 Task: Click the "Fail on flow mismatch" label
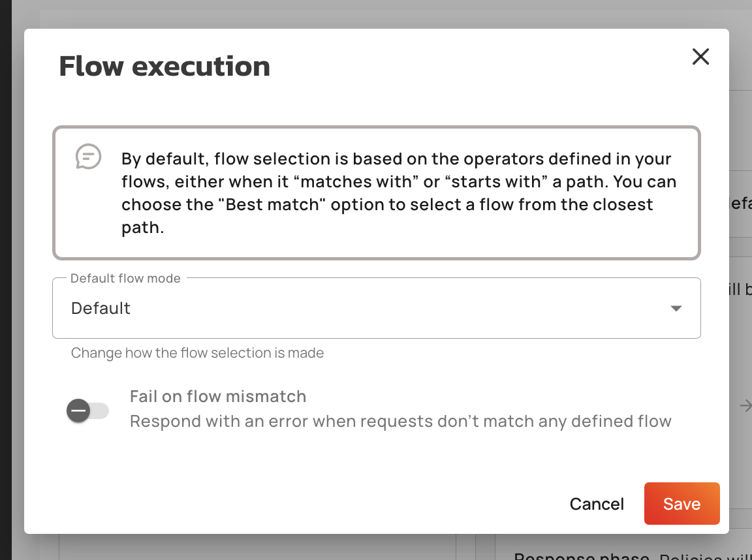pos(218,396)
